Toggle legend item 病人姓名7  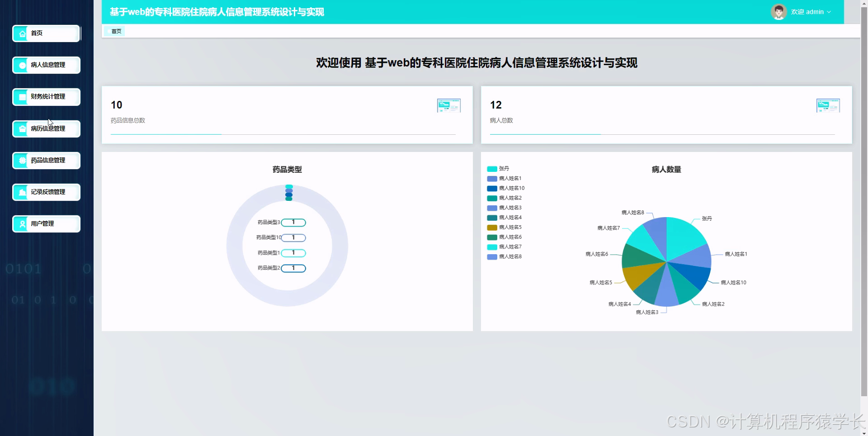click(x=504, y=247)
